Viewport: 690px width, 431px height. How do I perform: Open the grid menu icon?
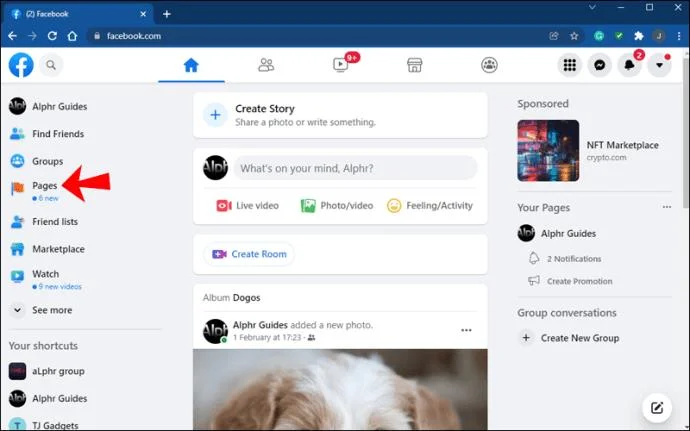pos(570,65)
